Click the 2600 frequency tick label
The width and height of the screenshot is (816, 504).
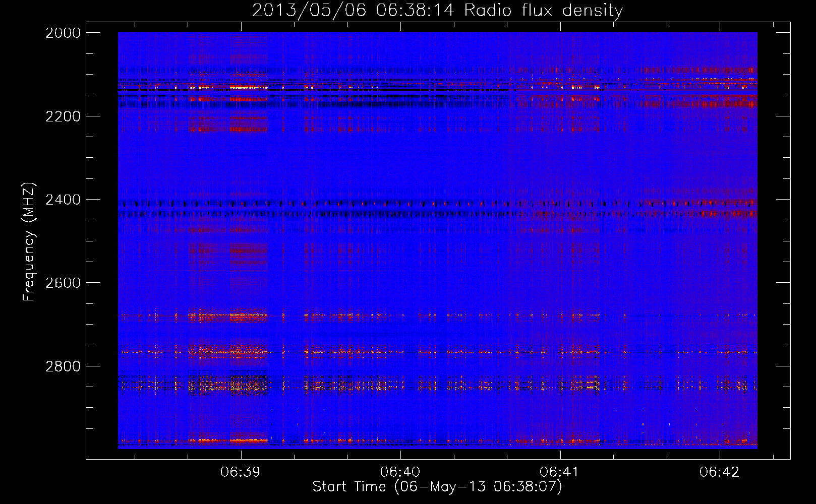coord(63,283)
